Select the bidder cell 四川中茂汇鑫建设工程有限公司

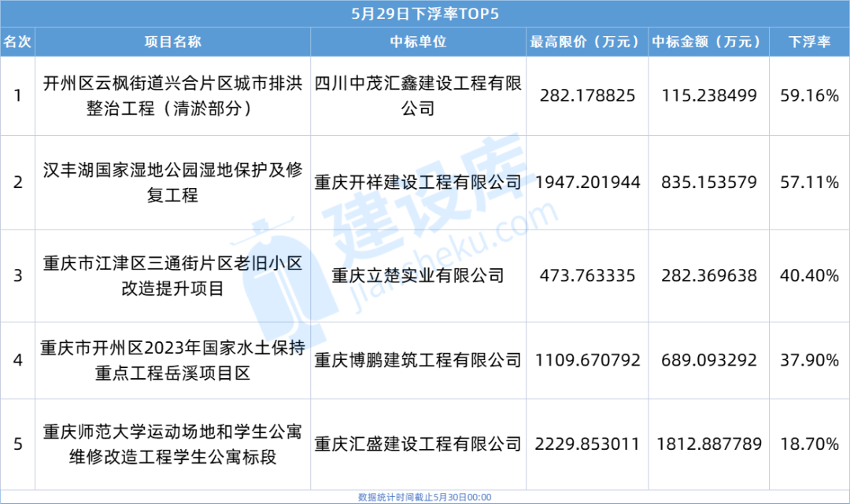418,96
